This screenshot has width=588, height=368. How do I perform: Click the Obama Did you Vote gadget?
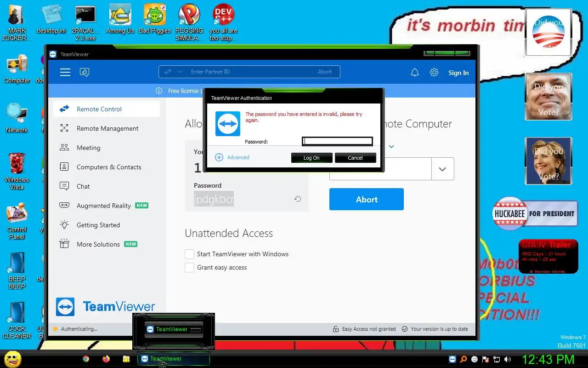point(548,32)
